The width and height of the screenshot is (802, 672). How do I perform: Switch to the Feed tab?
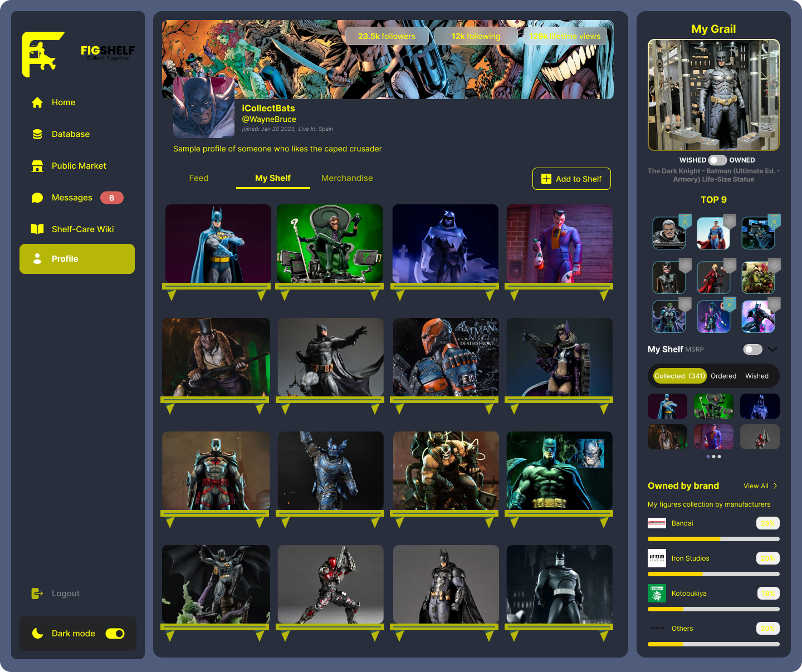click(199, 178)
